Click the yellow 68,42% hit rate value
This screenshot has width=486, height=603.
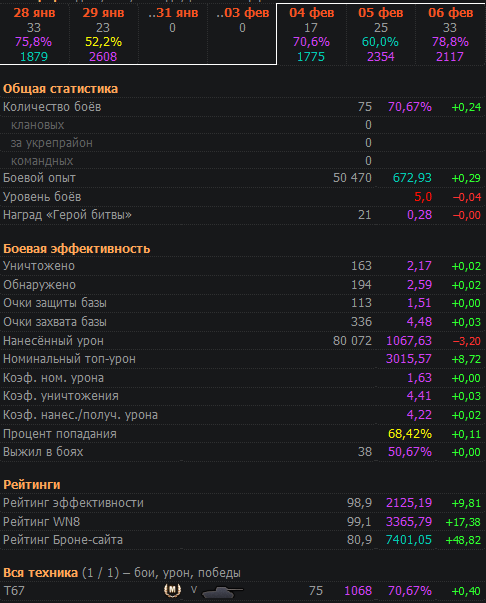[x=410, y=434]
